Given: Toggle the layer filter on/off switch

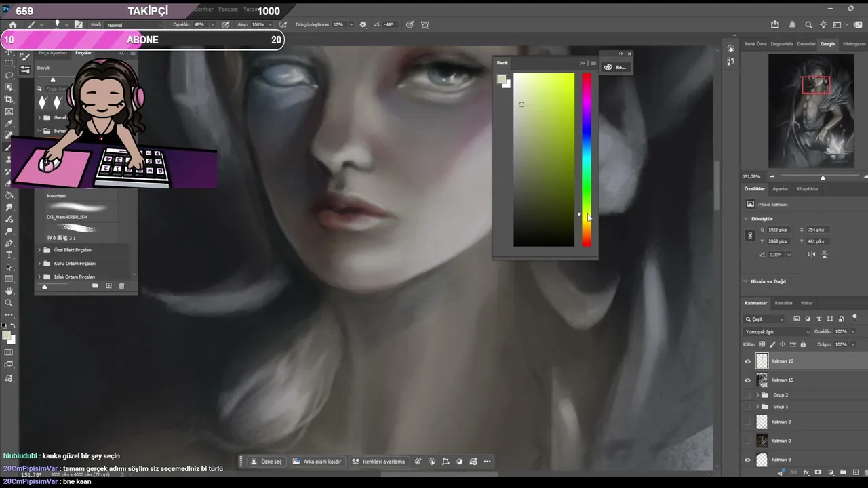Looking at the screenshot, I should (854, 317).
